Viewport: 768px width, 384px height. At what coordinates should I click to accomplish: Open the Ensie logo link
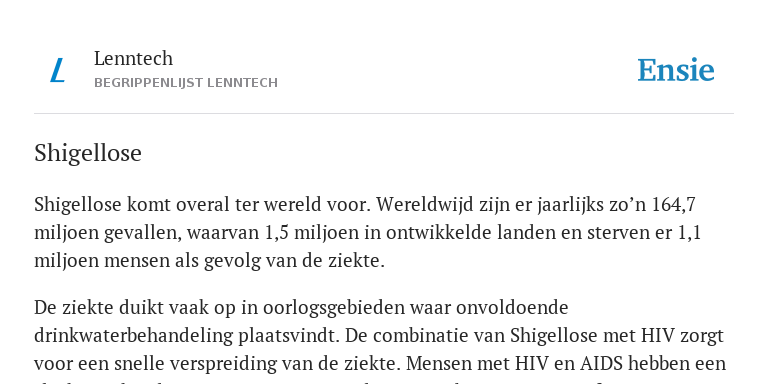[676, 70]
